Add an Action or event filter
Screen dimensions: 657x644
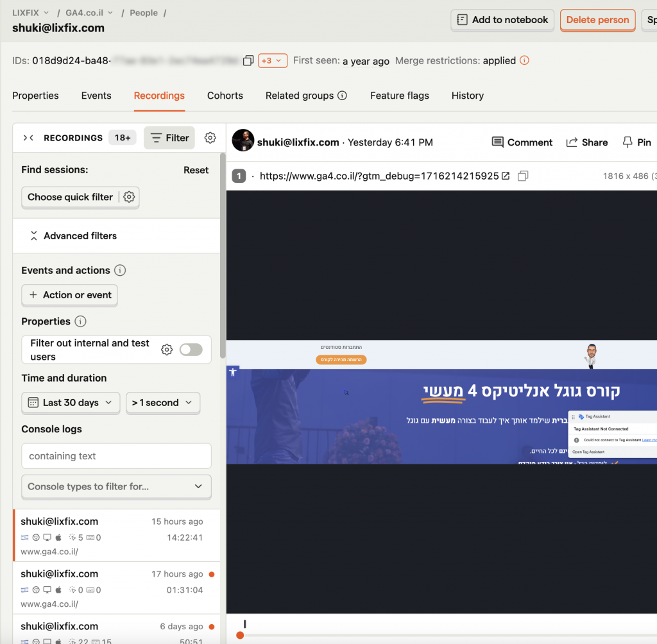(x=69, y=295)
